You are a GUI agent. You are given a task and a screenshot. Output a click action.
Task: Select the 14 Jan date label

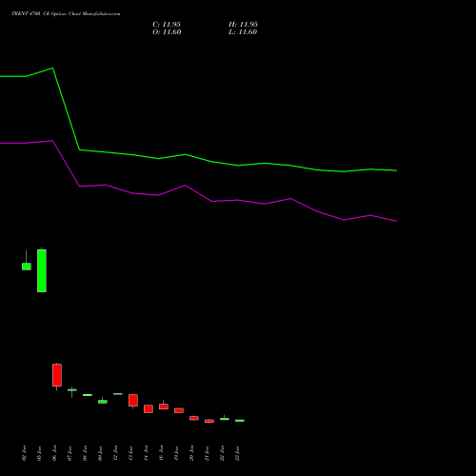coord(146,453)
